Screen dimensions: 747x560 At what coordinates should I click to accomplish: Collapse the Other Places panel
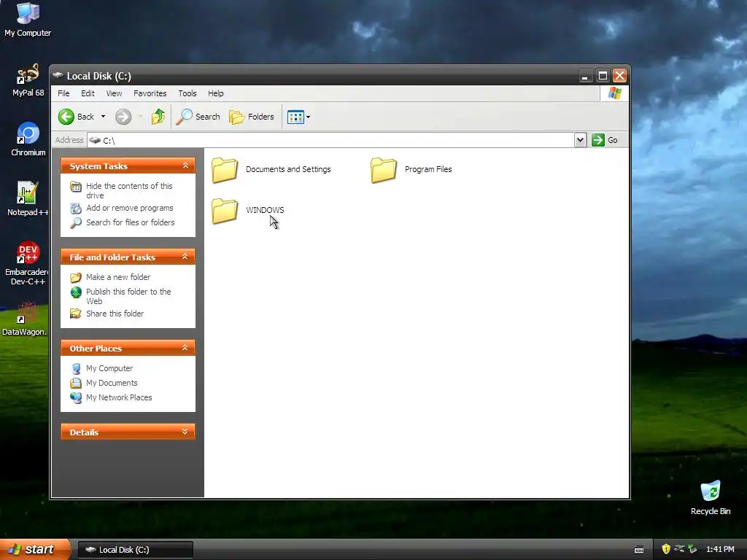(x=185, y=348)
